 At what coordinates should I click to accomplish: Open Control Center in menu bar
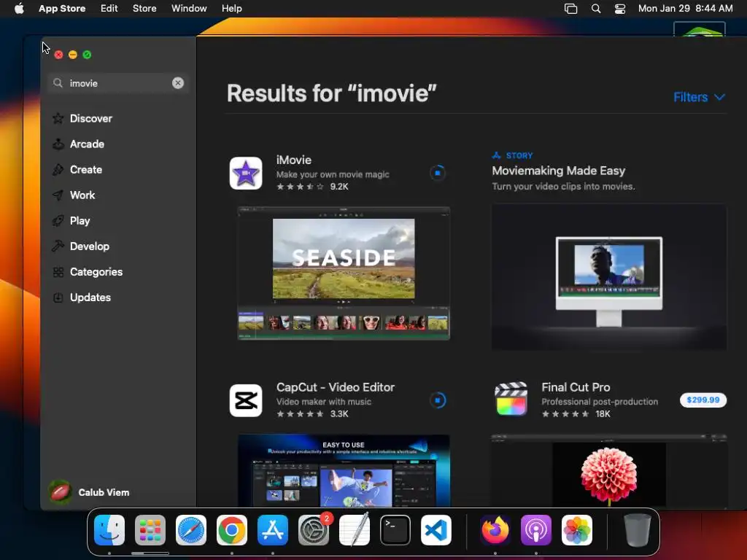click(620, 9)
